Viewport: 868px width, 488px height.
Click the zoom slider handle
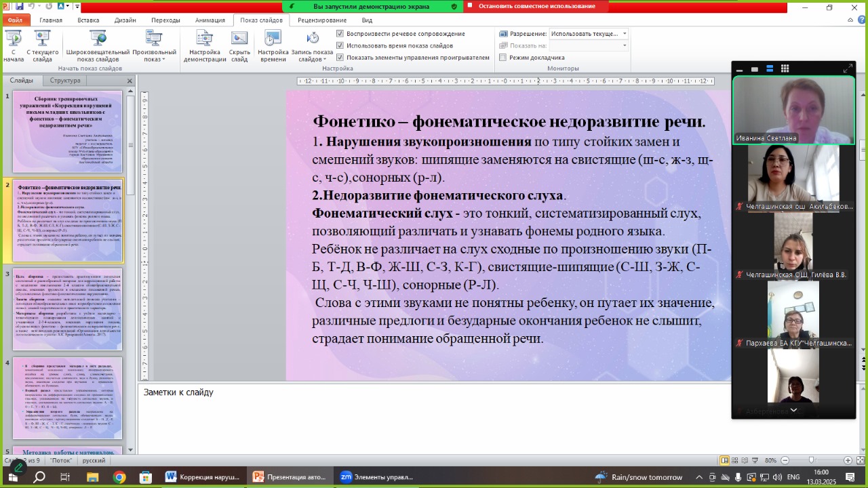812,460
